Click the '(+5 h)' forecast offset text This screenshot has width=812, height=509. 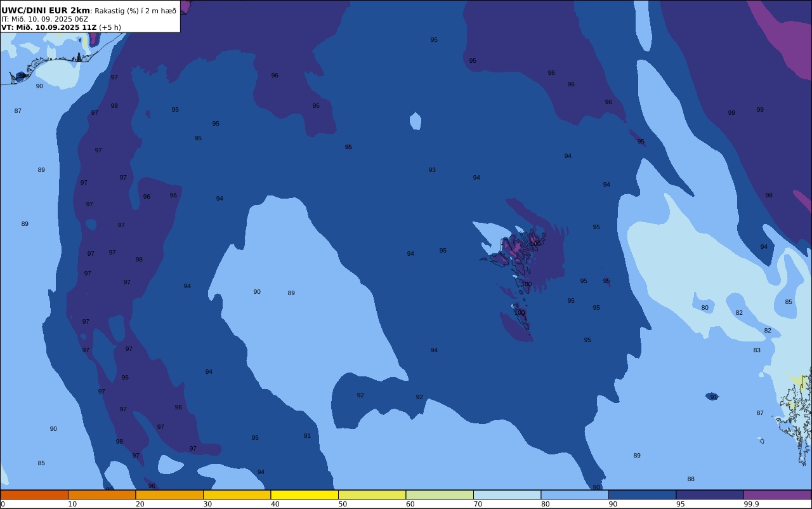click(x=110, y=27)
